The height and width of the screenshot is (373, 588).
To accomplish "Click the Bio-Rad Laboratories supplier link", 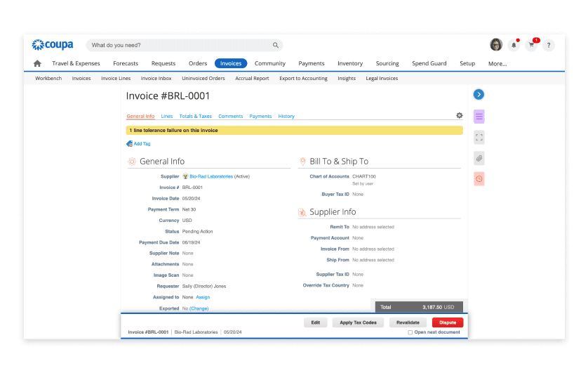I will click(x=211, y=176).
